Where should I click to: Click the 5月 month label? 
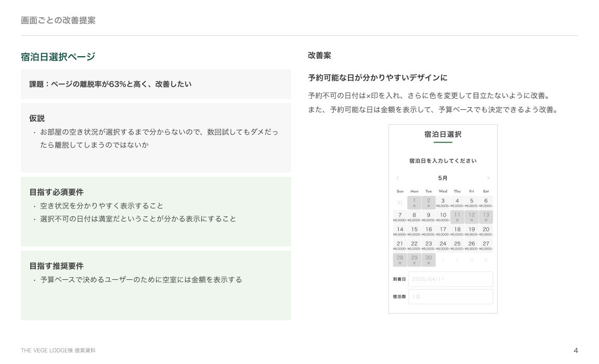point(443,178)
